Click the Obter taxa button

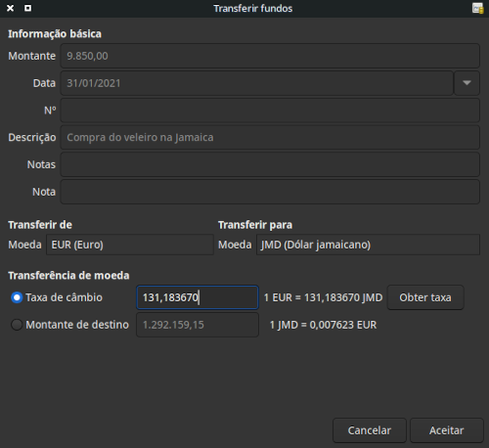(425, 297)
